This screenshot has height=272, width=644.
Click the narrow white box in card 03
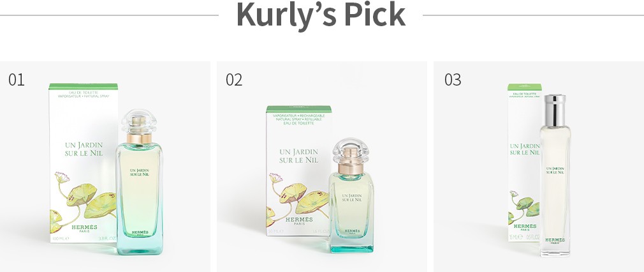click(x=524, y=163)
